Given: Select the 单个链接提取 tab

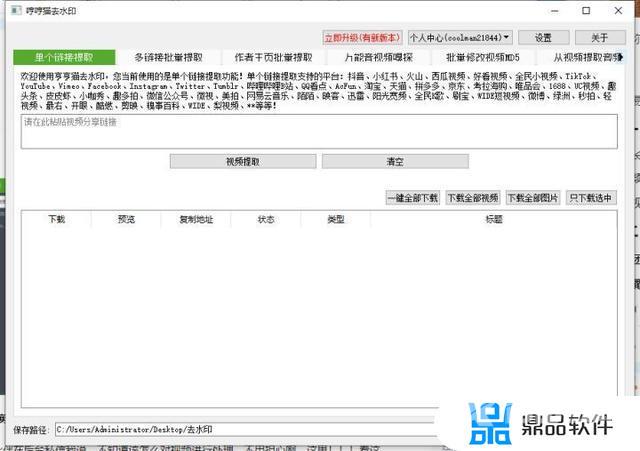Looking at the screenshot, I should point(64,57).
